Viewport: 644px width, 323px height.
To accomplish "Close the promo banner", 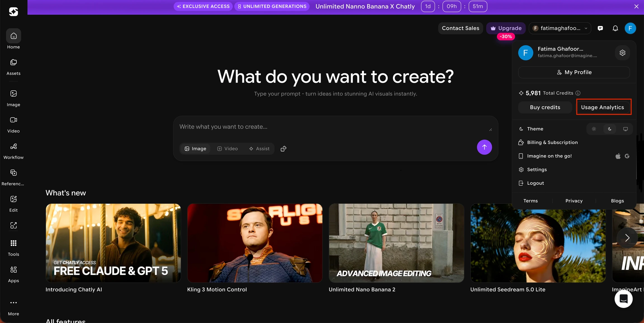I will (636, 6).
